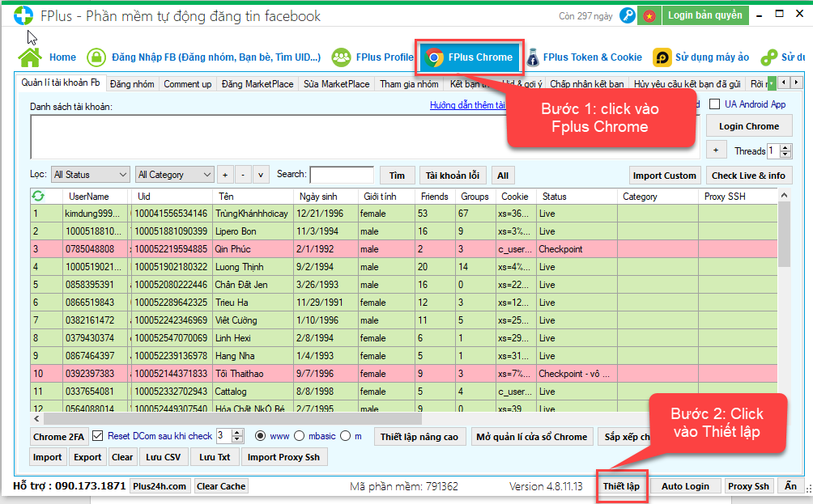Click the plus button next to Threads
The width and height of the screenshot is (813, 504).
click(x=716, y=150)
